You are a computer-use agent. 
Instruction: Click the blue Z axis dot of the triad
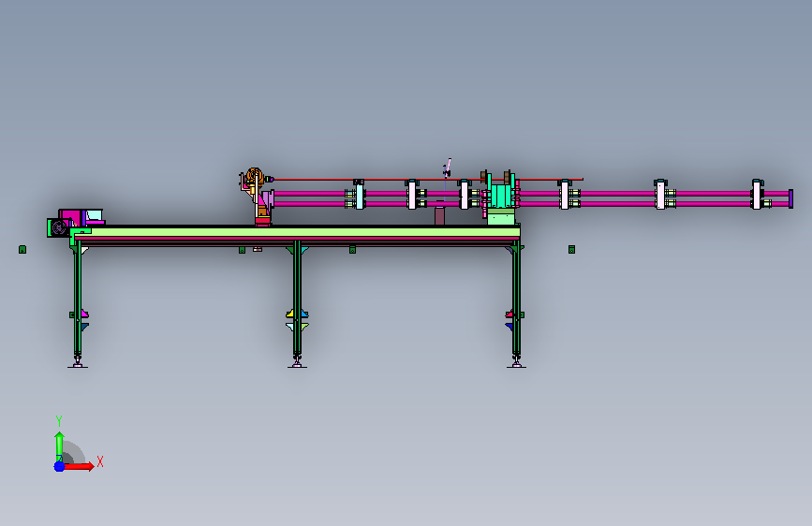pyautogui.click(x=59, y=466)
